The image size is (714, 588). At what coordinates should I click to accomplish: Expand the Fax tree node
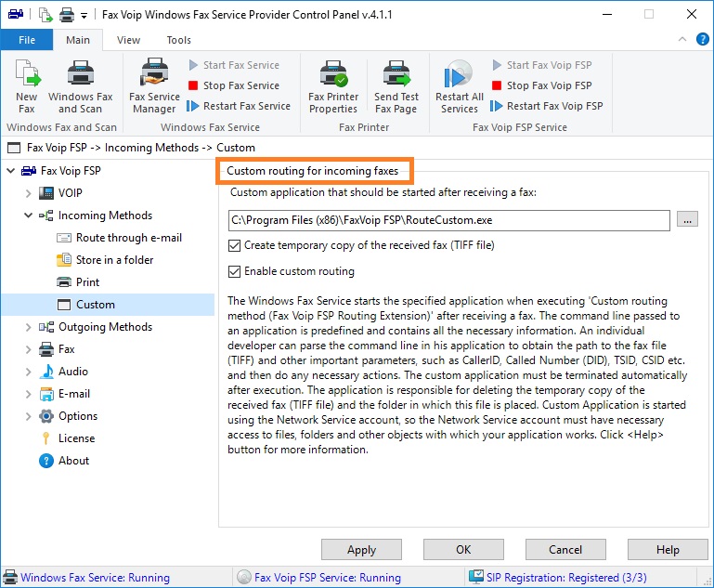click(28, 350)
